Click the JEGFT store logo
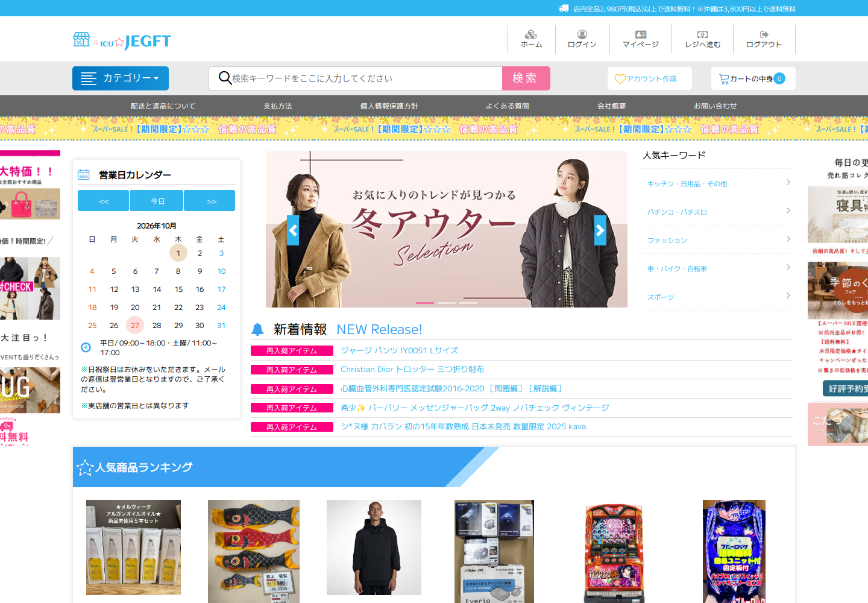This screenshot has width=868, height=603. [122, 40]
